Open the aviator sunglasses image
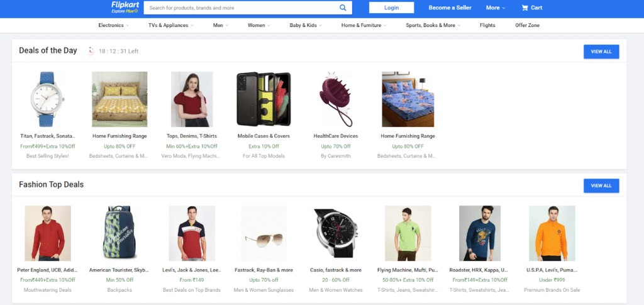Viewport: 644px width, 305px height. coord(264,233)
